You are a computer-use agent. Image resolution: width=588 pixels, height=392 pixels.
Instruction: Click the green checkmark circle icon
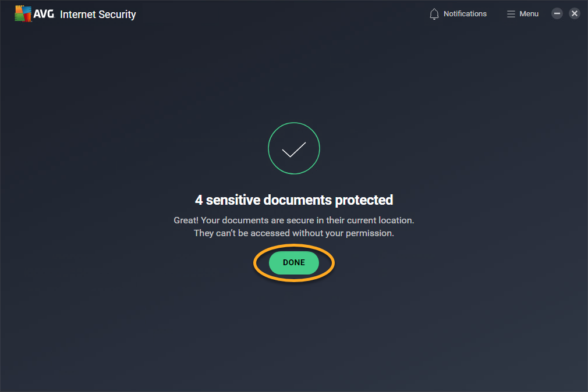[294, 149]
